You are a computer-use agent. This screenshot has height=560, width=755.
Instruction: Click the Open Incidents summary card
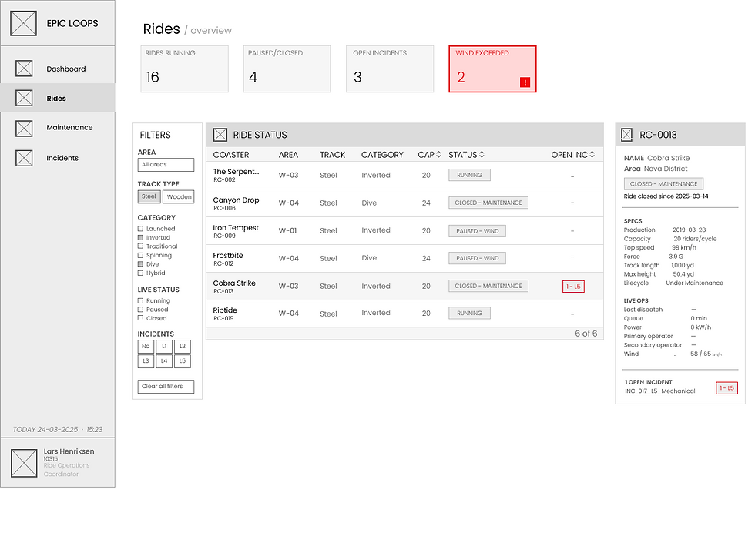pos(390,69)
